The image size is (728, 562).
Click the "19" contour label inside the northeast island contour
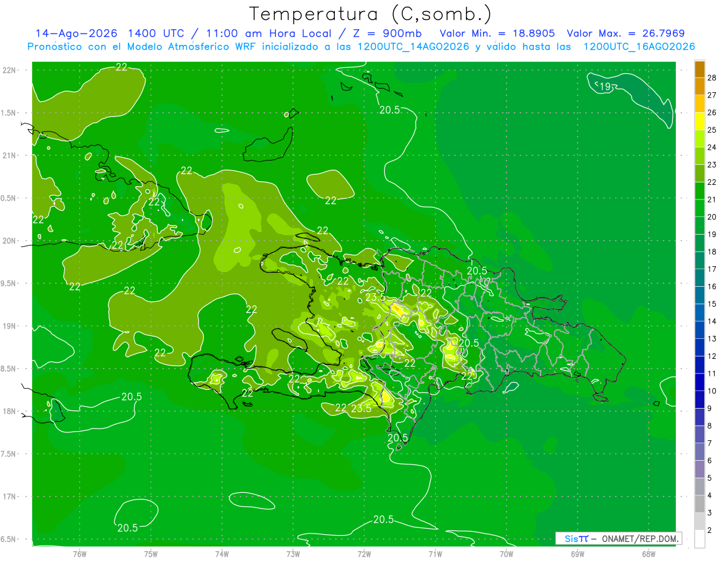604,87
